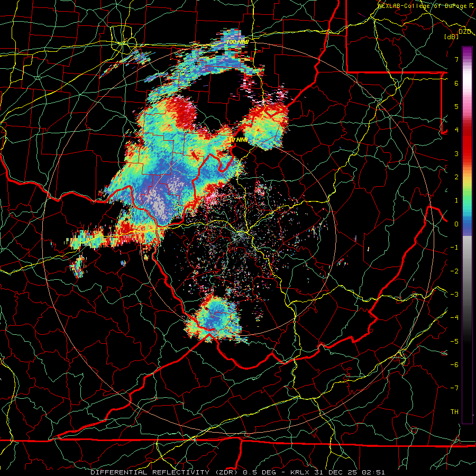
Task: Click the "0" value on the color scale
Action: click(x=456, y=224)
